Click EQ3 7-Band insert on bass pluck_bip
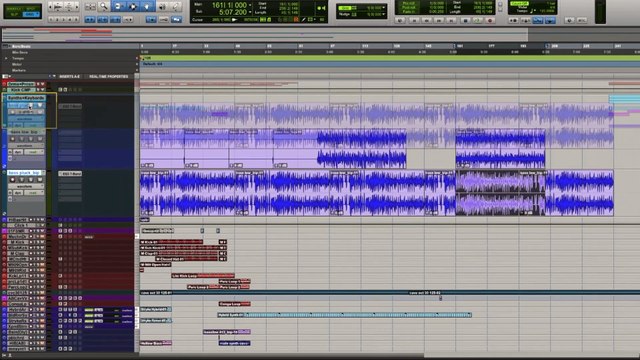 [x=70, y=173]
